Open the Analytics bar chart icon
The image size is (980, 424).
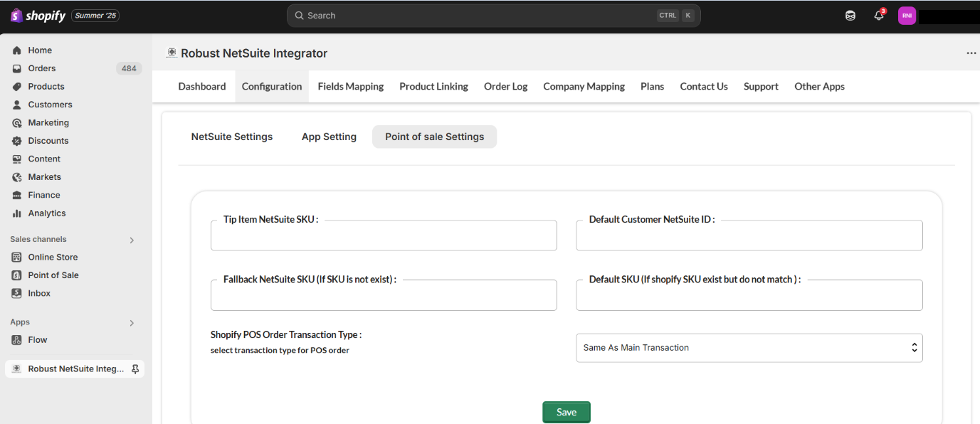17,213
